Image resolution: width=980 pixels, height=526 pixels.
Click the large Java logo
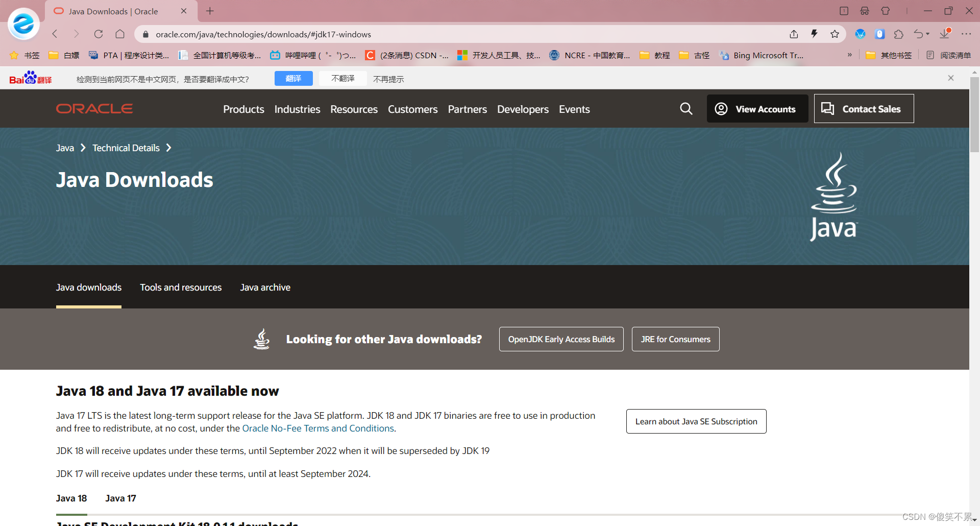click(x=834, y=197)
